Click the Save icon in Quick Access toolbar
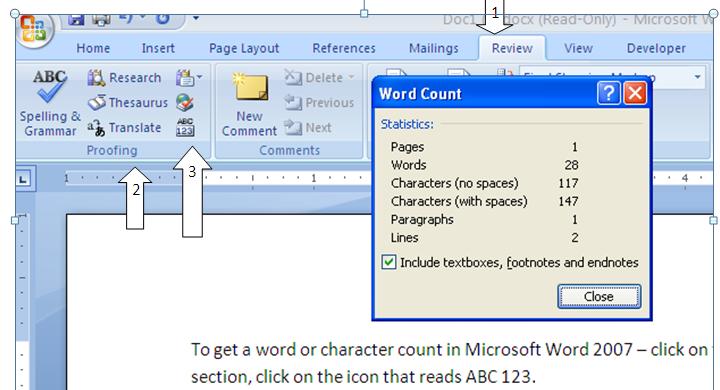This screenshot has height=390, width=720. (76, 20)
